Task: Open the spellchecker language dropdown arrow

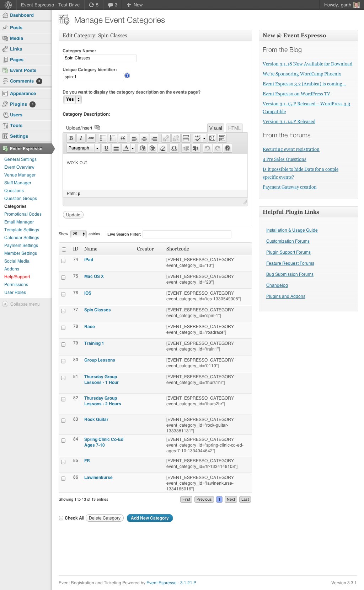Action: click(204, 138)
